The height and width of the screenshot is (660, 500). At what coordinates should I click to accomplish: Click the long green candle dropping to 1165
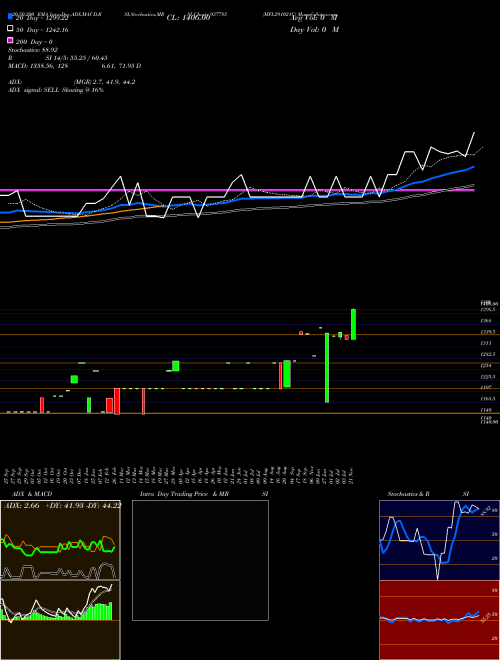327,367
